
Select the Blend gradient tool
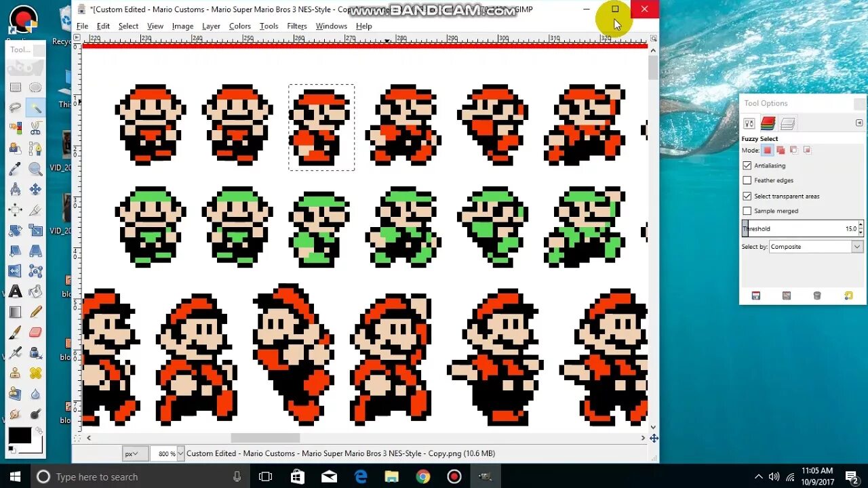click(x=15, y=312)
